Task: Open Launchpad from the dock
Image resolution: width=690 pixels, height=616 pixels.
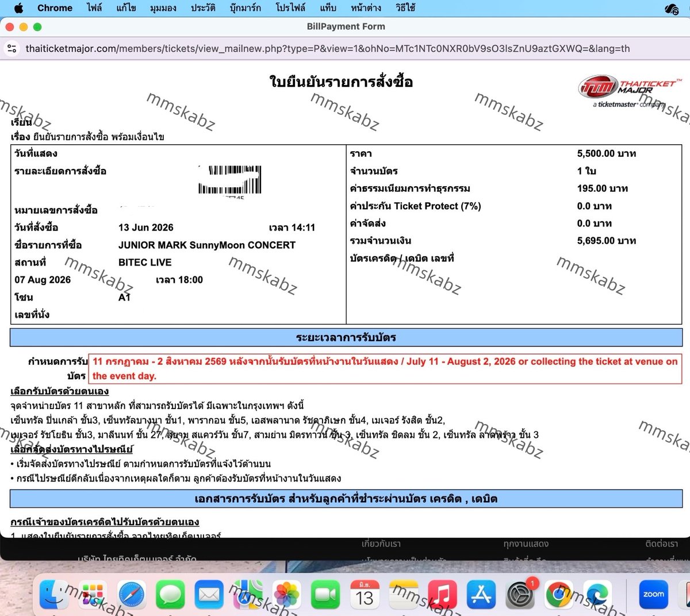Action: pyautogui.click(x=93, y=594)
